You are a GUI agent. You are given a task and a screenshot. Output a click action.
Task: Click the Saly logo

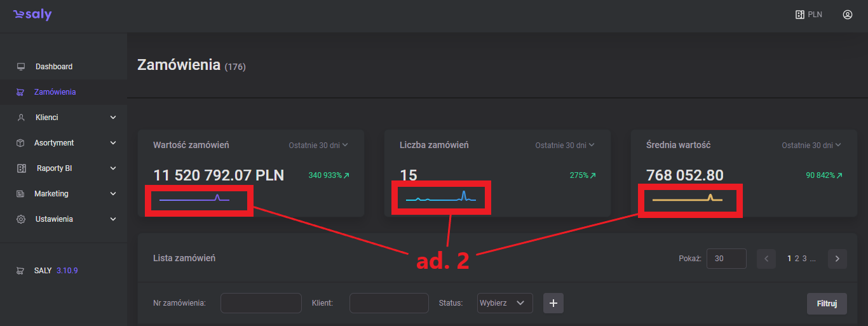coord(32,15)
